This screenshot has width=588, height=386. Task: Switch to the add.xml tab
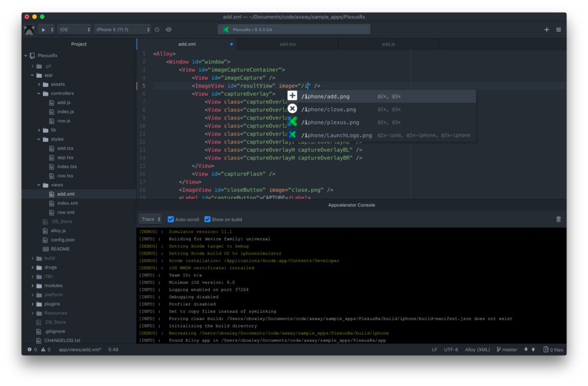pos(187,44)
